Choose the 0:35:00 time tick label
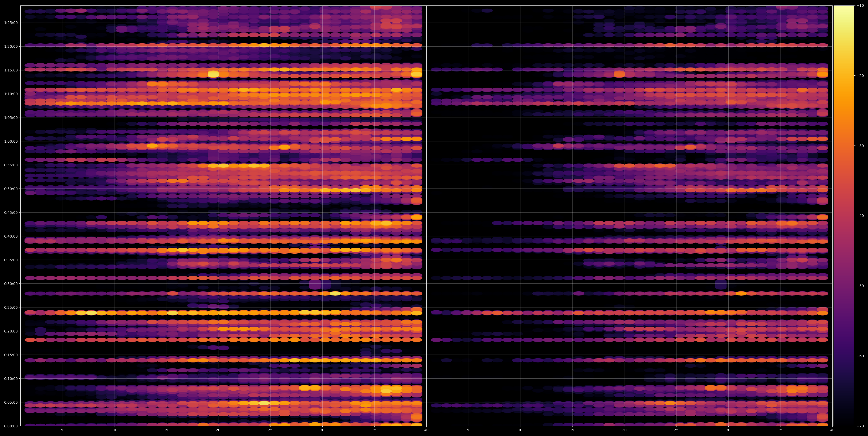868x436 pixels. click(11, 260)
